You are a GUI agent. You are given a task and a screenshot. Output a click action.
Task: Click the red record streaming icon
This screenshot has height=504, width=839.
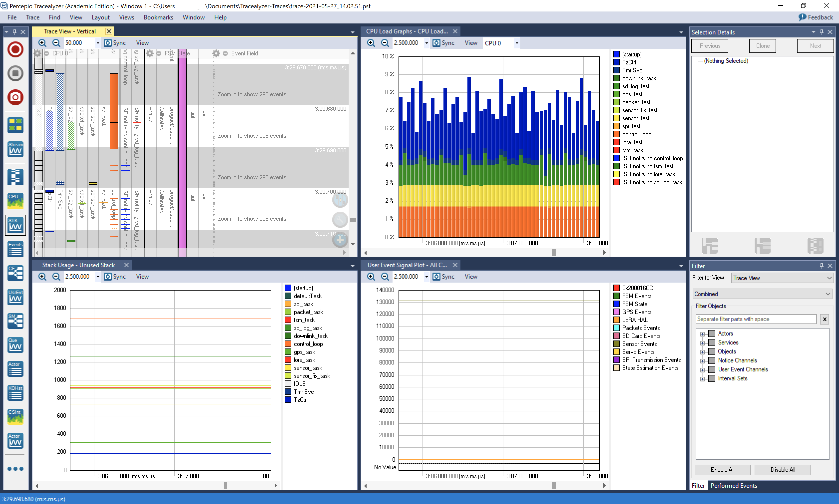coord(15,50)
